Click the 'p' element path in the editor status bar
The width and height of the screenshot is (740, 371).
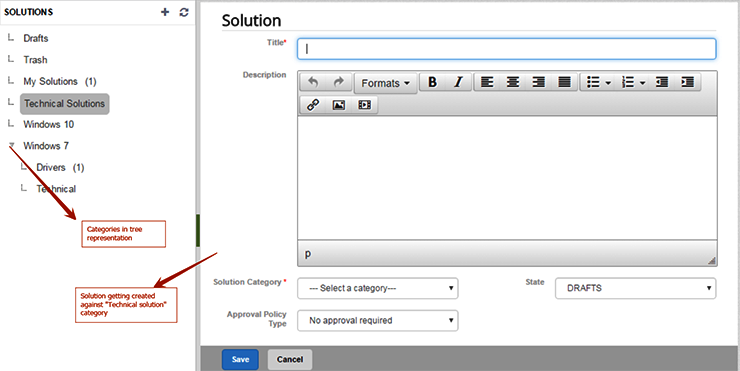tap(308, 253)
